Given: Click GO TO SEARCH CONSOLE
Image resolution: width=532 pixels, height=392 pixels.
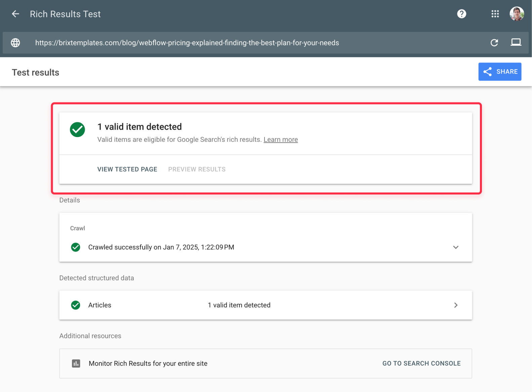Looking at the screenshot, I should pos(421,363).
